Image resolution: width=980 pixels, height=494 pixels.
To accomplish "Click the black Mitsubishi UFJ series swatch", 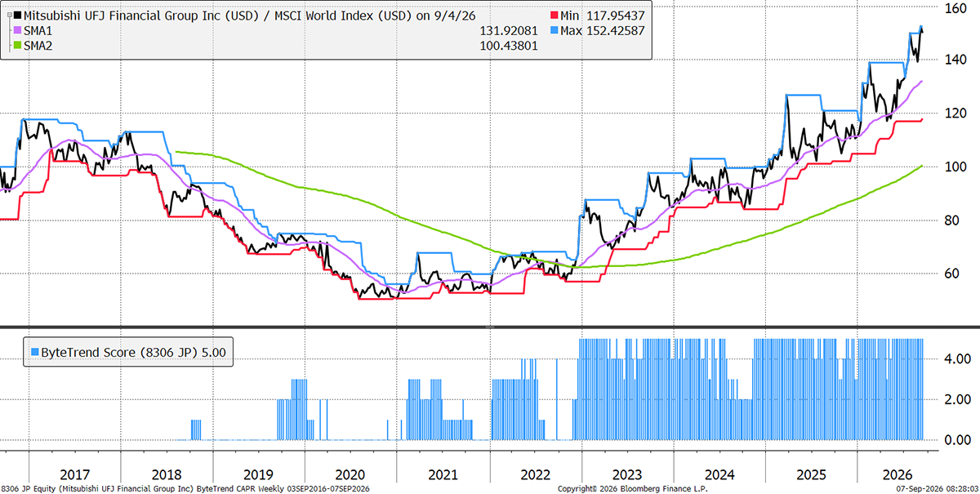I will pos(18,14).
